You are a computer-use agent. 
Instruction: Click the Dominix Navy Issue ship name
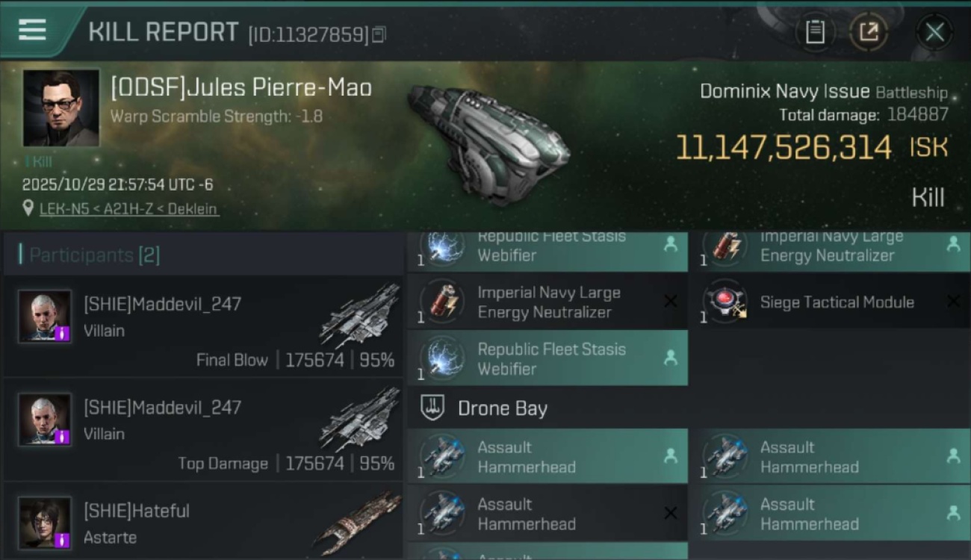[x=784, y=92]
